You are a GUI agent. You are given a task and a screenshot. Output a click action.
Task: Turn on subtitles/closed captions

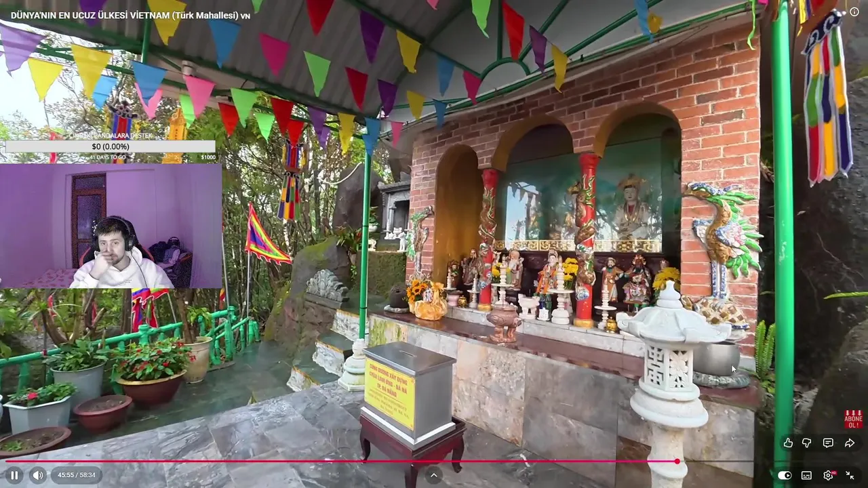806,475
